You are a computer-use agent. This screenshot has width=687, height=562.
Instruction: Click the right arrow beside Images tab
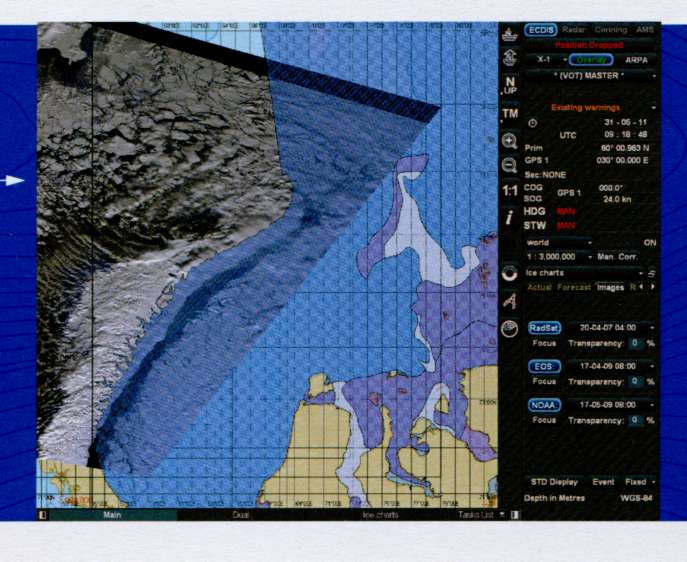click(x=653, y=287)
